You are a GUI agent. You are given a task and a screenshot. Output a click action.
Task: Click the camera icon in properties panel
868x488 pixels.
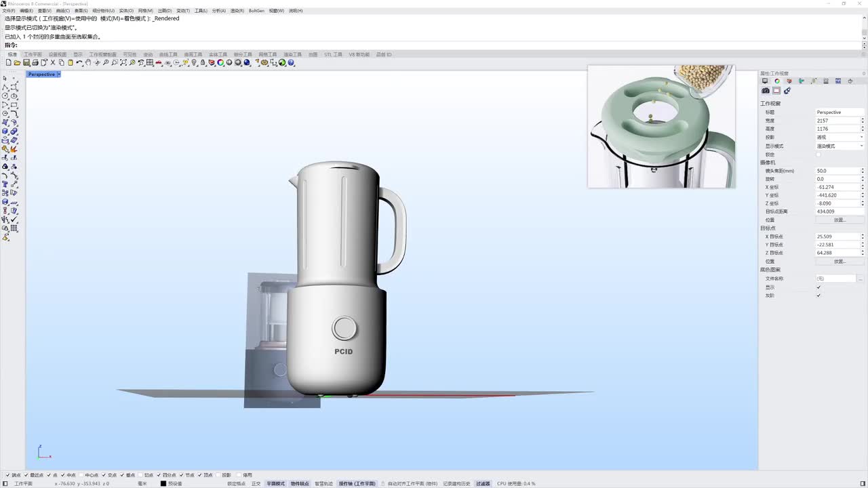(766, 91)
